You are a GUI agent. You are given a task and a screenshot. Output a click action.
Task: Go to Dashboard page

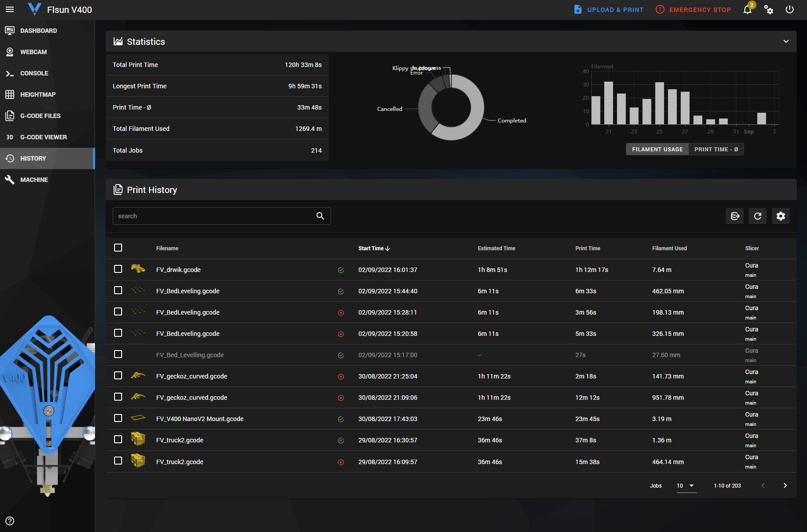point(47,31)
